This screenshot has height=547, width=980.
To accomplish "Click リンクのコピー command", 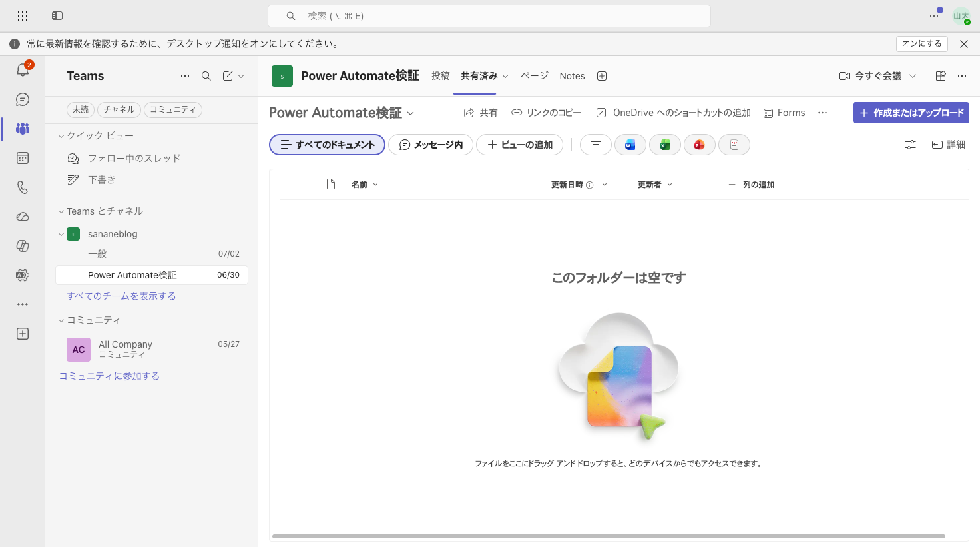I will 546,113.
